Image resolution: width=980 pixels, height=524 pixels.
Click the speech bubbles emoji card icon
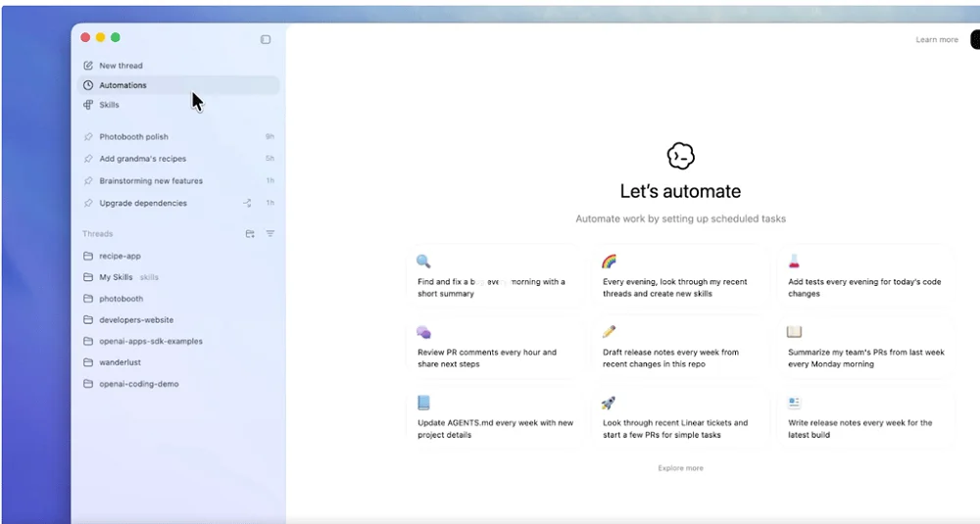point(423,332)
